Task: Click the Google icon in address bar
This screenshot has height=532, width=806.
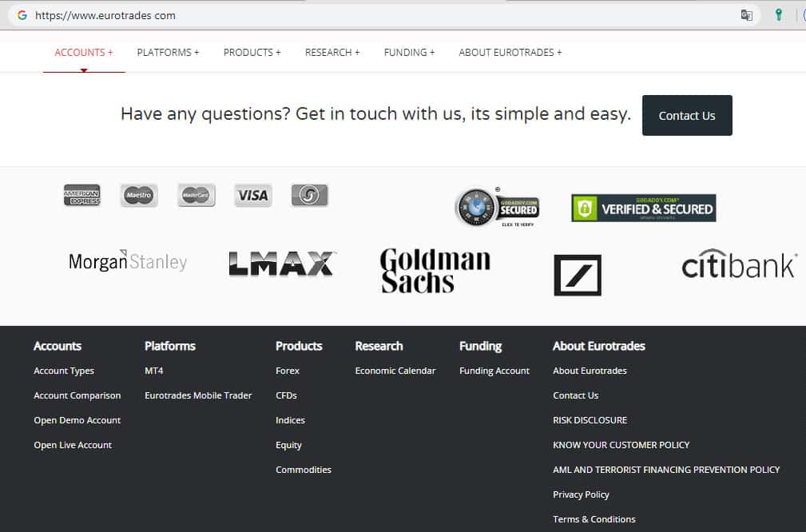Action: pyautogui.click(x=22, y=15)
